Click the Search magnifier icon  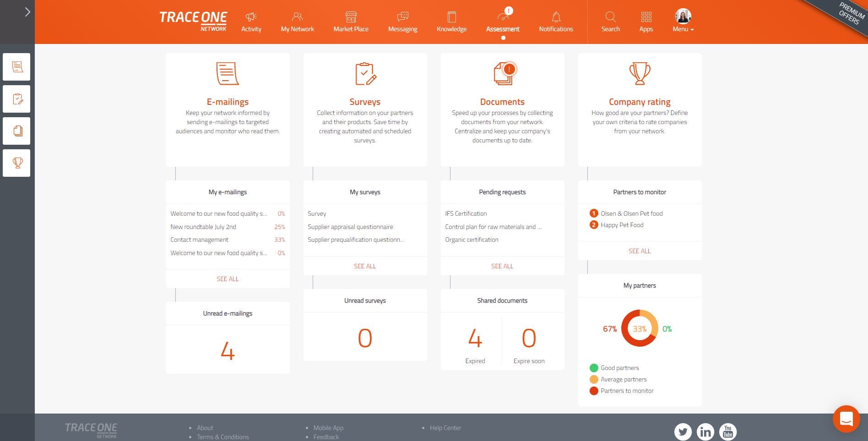(611, 21)
